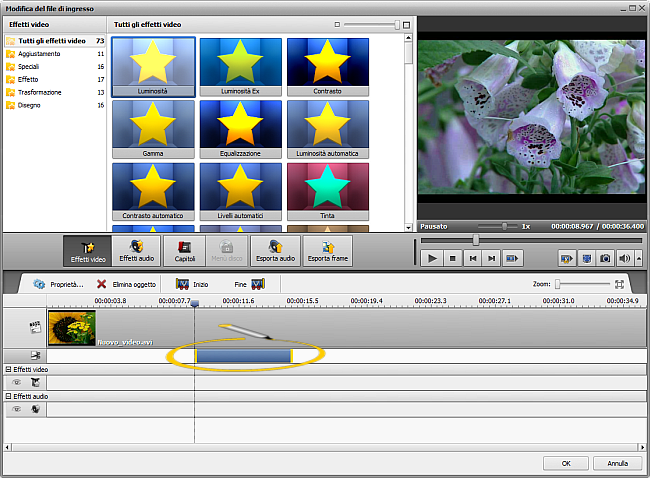Mute sound with the speaker button
This screenshot has height=478, width=650.
pyautogui.click(x=623, y=258)
